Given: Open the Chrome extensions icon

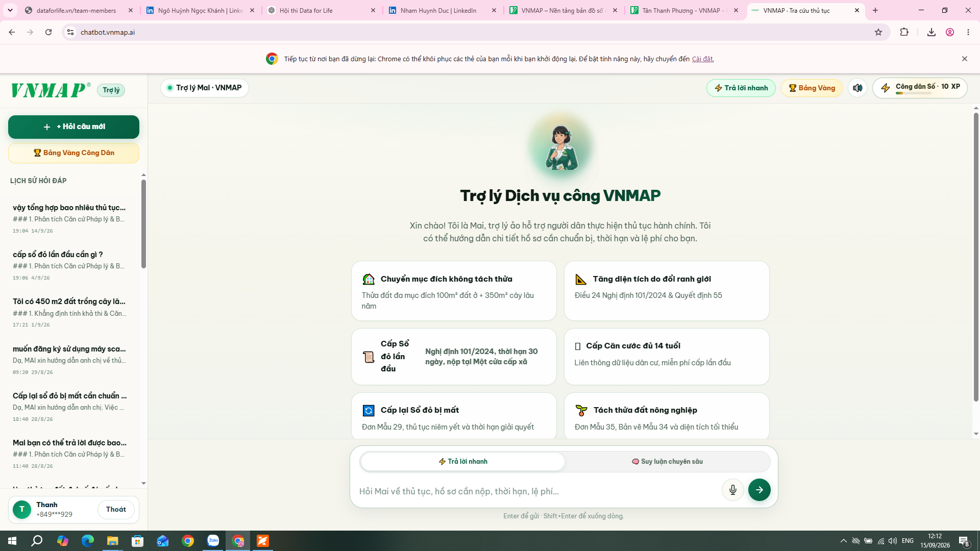Looking at the screenshot, I should click(x=904, y=32).
